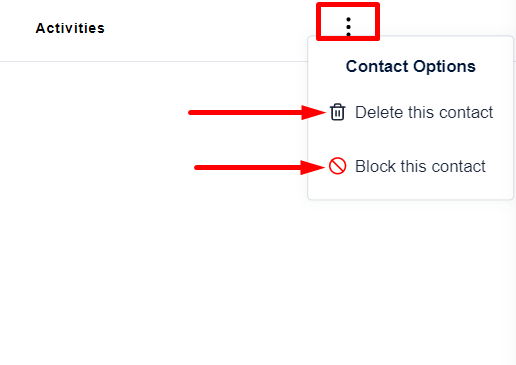Click the "Block this contact" text label

coord(420,166)
